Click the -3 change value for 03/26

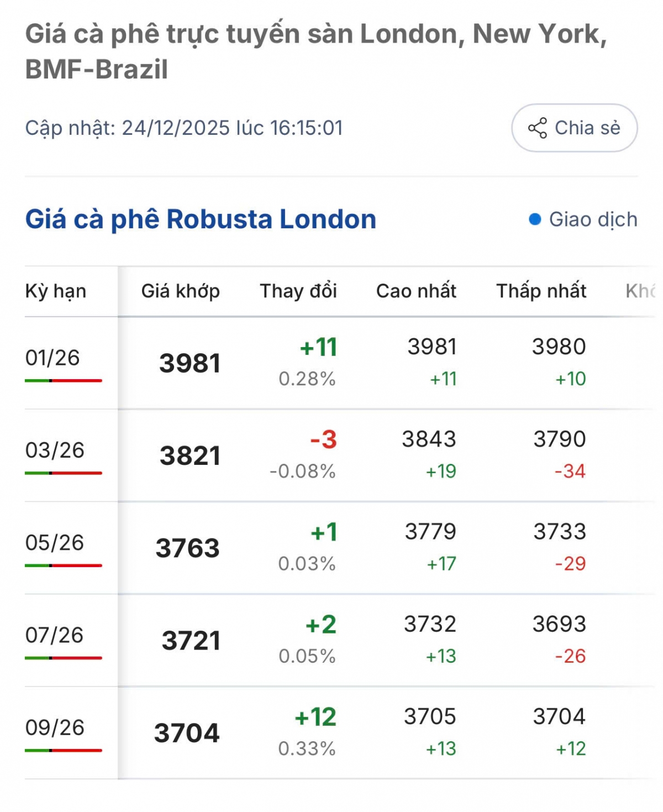point(323,439)
